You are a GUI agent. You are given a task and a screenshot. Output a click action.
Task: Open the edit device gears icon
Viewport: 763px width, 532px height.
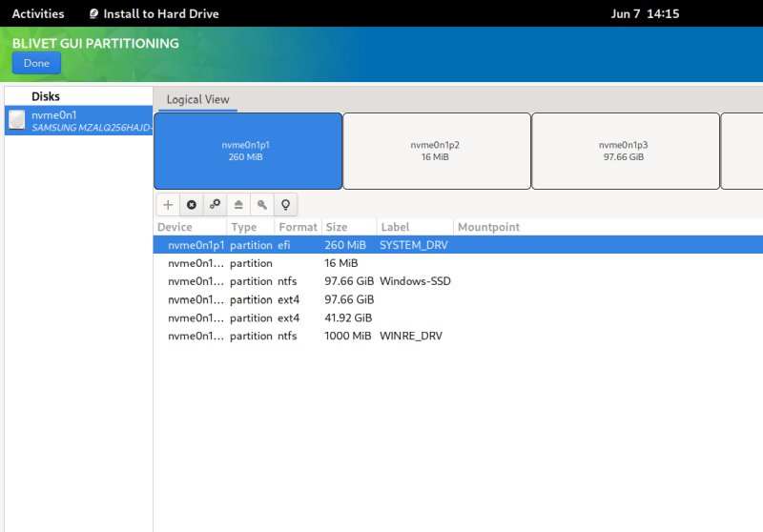point(215,204)
